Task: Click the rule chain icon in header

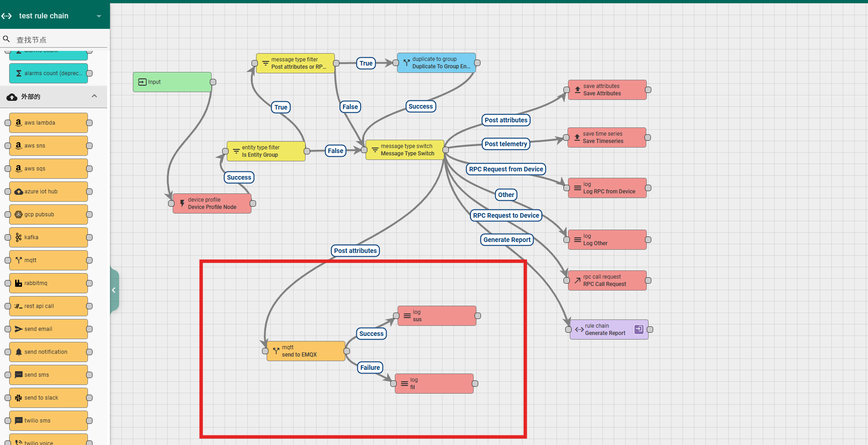Action: tap(6, 16)
